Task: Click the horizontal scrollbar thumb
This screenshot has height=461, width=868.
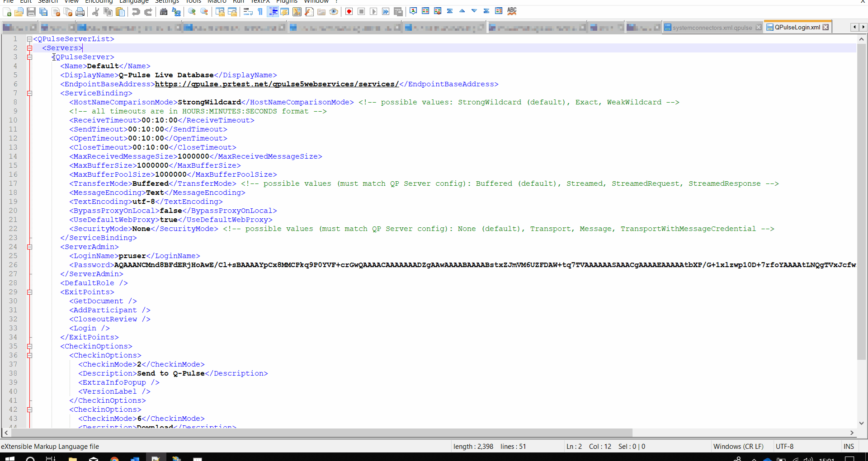Action: coord(321,433)
